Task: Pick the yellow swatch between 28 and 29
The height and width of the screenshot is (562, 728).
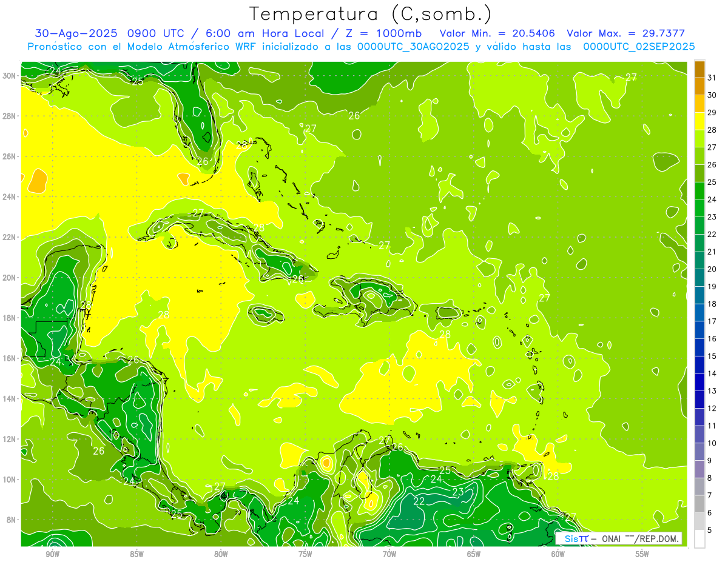Action: pyautogui.click(x=699, y=121)
